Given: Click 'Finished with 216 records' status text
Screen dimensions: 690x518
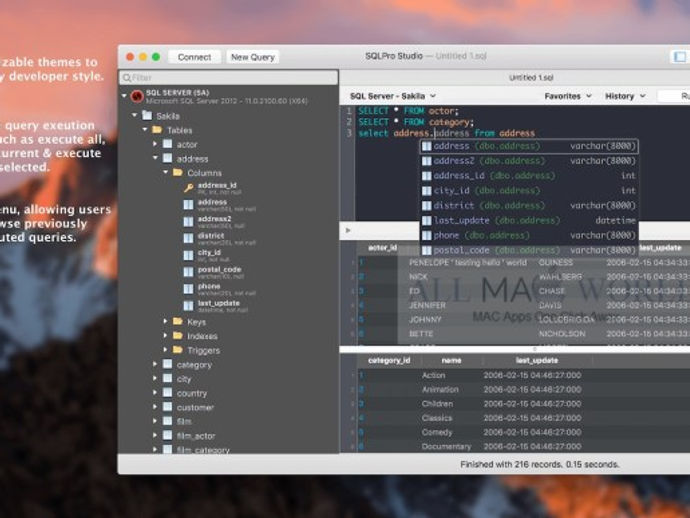Looking at the screenshot, I should tap(540, 464).
